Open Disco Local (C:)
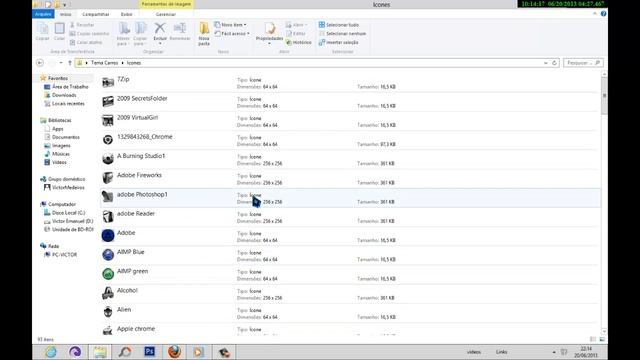Viewport: 640px width, 360px height. coord(68,213)
